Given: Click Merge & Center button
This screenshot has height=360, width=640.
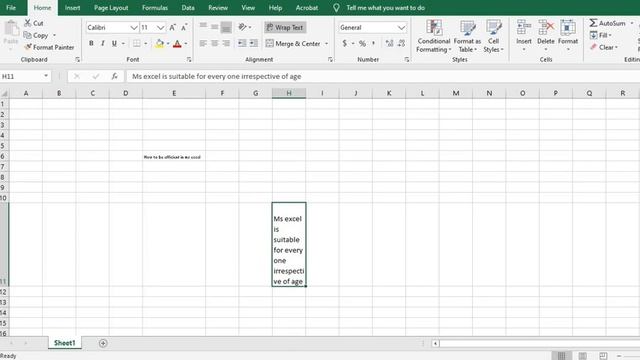Looking at the screenshot, I should tap(293, 43).
